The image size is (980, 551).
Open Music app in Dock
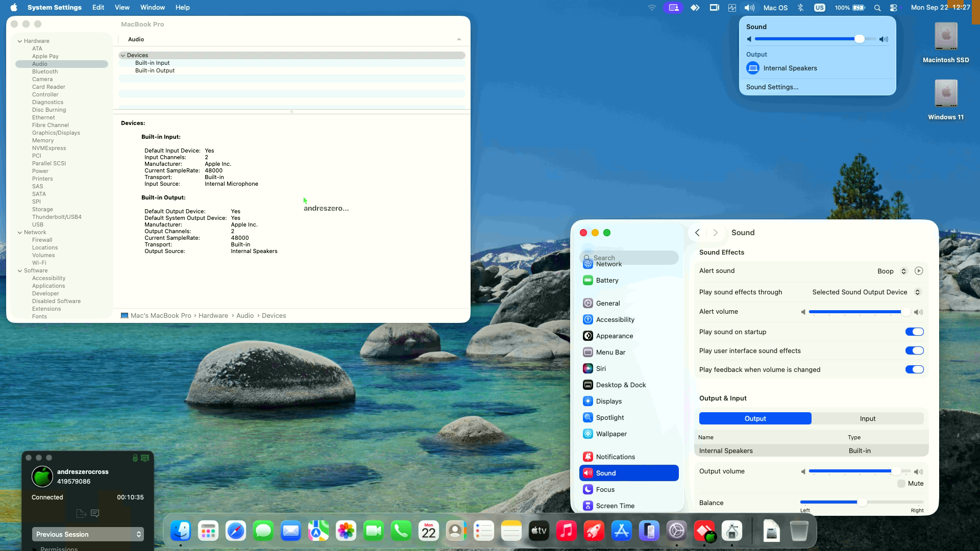(x=567, y=531)
